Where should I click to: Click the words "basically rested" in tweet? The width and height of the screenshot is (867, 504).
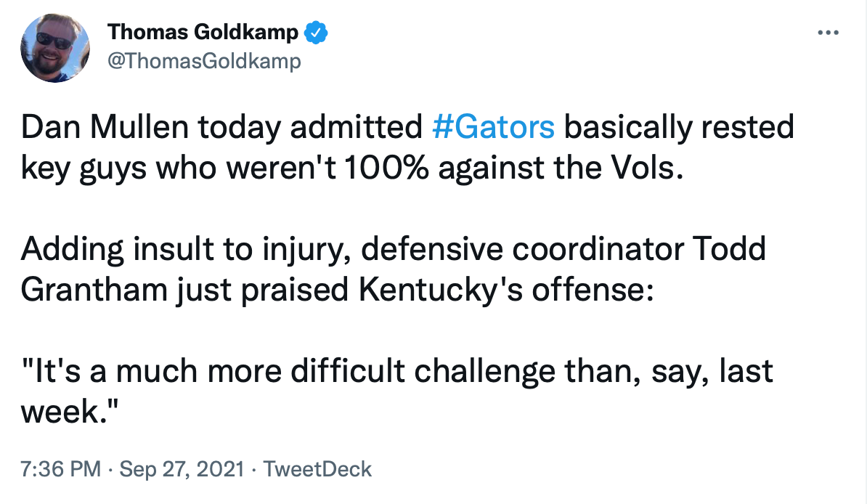coord(678,127)
